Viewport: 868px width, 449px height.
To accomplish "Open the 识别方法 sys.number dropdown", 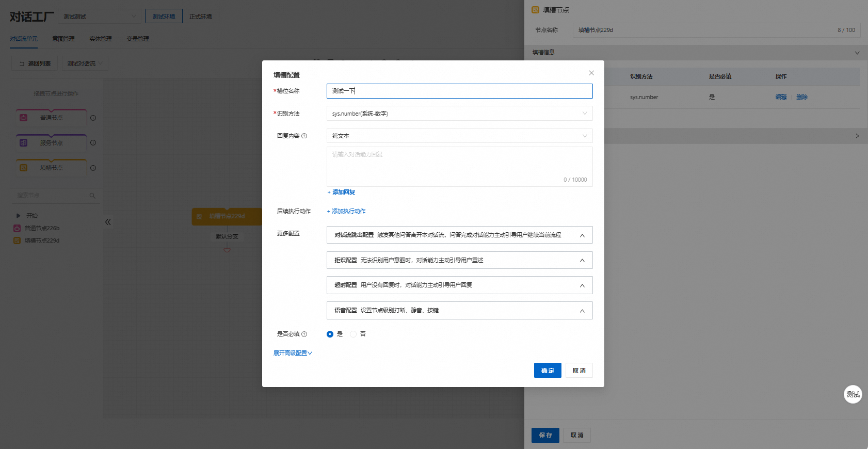I will pyautogui.click(x=459, y=114).
